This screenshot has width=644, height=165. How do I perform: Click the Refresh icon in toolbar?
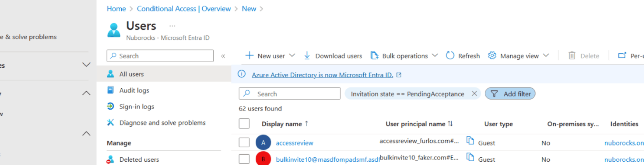pyautogui.click(x=450, y=56)
